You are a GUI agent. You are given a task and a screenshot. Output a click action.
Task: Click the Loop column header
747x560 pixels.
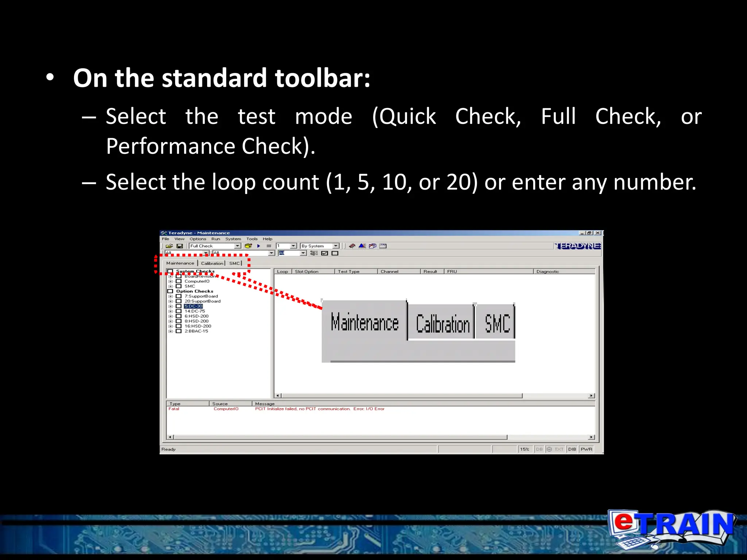tap(283, 271)
